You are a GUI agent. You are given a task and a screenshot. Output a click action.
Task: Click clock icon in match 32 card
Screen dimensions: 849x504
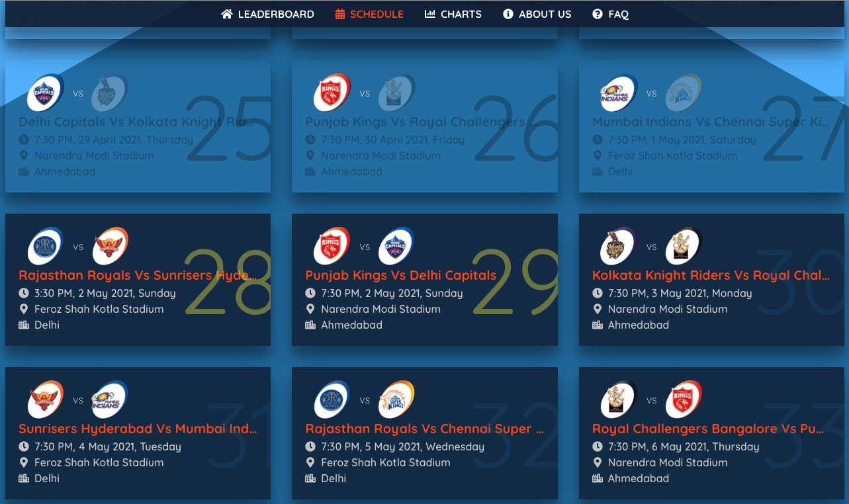[x=310, y=446]
